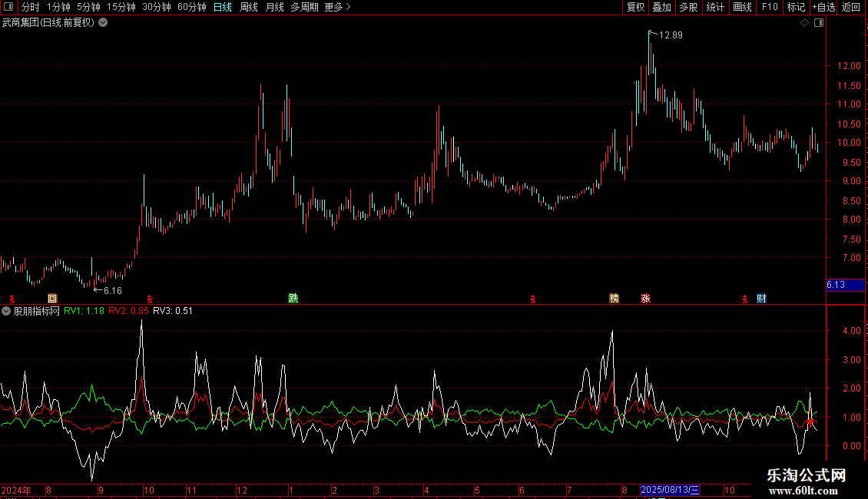Toggle the side panel icon at chart top-right
Screen dimensions: 868x499
pos(819,23)
